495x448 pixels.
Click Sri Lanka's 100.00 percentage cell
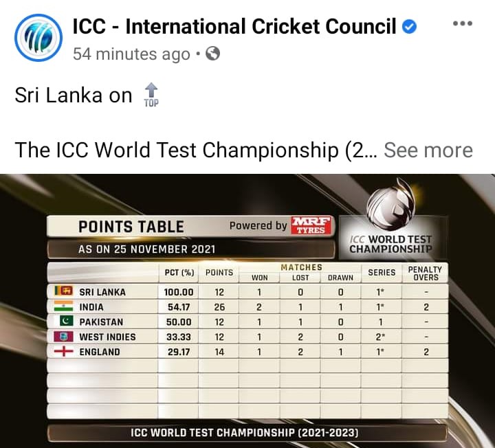click(178, 292)
